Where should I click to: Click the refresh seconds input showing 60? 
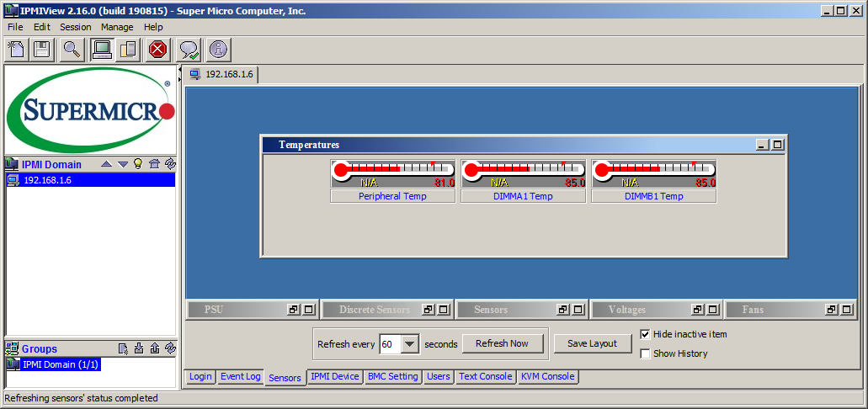(x=390, y=343)
